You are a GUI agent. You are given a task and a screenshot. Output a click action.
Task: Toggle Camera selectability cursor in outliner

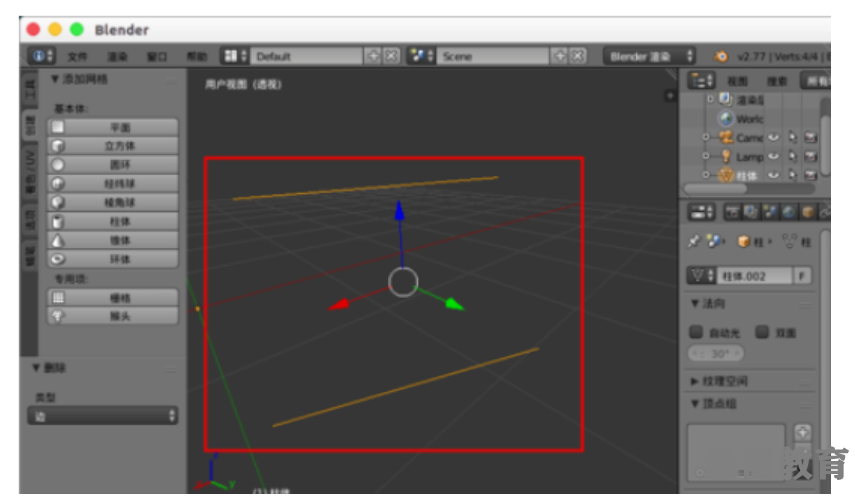tap(792, 137)
